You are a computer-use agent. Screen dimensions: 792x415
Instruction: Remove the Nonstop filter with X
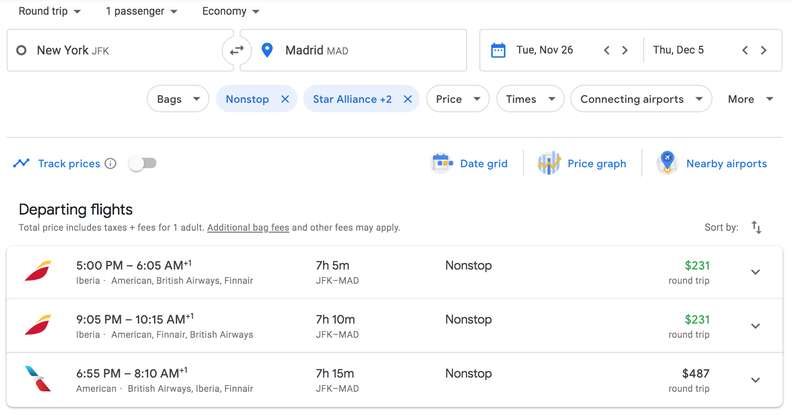point(285,99)
